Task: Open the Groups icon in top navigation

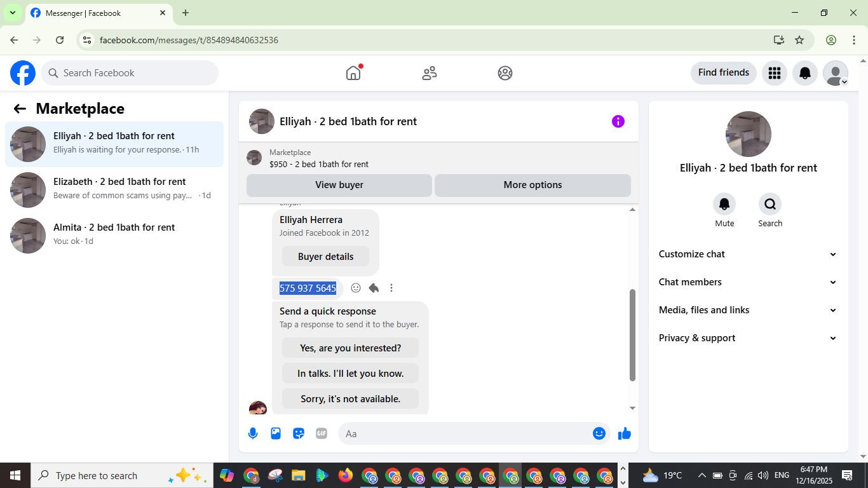Action: [x=505, y=73]
